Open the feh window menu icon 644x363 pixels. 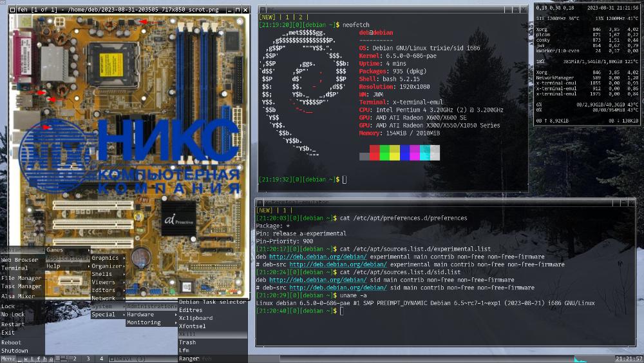click(12, 10)
